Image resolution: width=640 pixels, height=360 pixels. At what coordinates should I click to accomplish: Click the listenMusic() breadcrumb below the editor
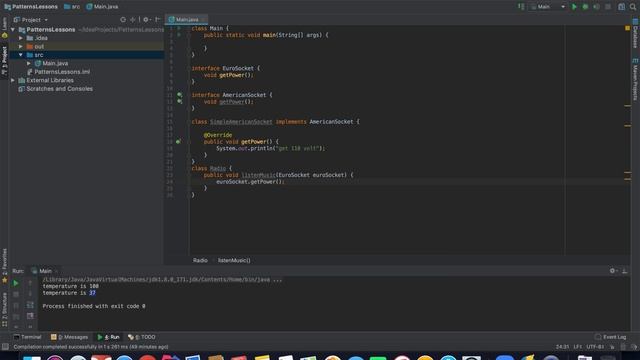(234, 260)
